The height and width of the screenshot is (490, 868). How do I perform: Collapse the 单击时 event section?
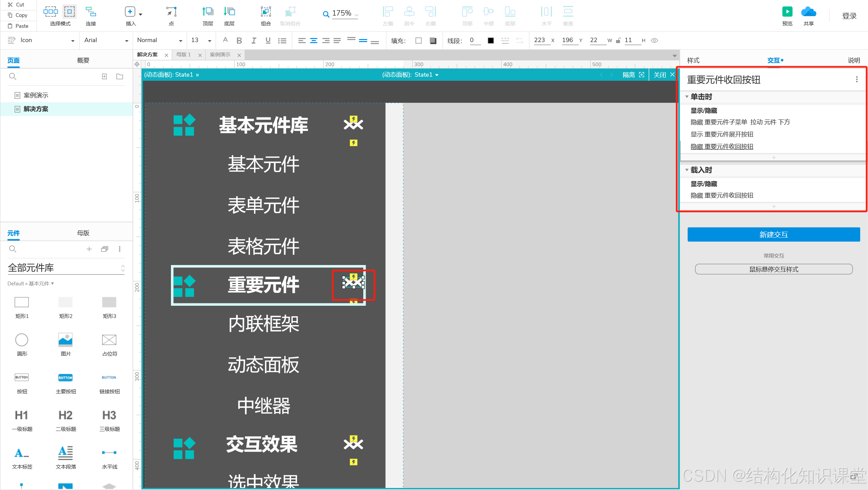(687, 97)
